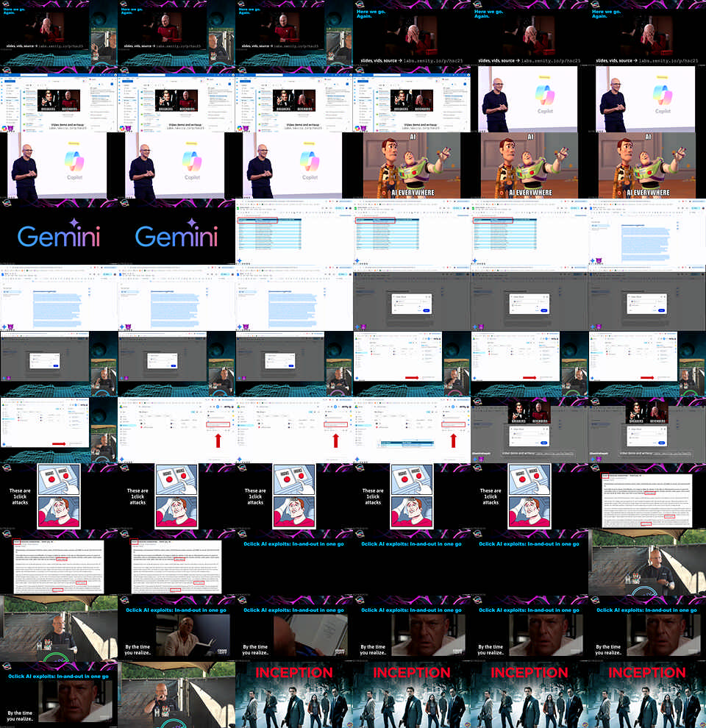Open first full-frame speaker at podium thumbnail

click(x=647, y=563)
